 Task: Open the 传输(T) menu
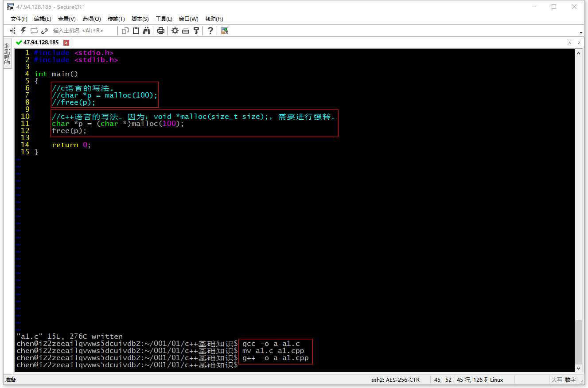tap(116, 19)
